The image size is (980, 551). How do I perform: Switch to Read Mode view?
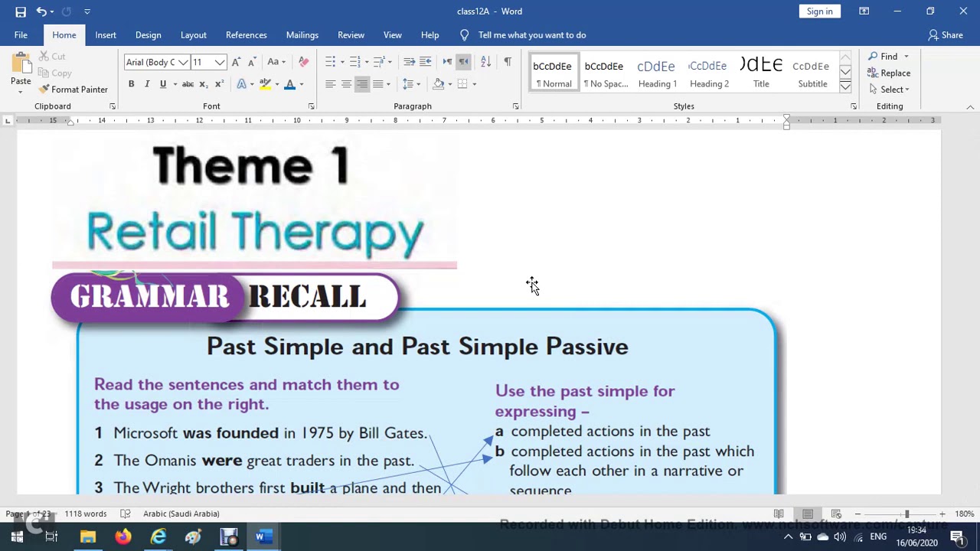[779, 514]
